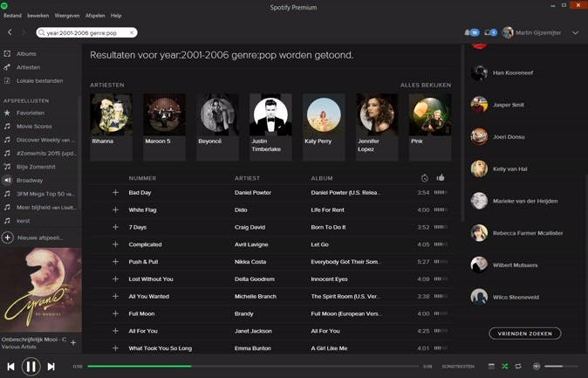Toggle shuffle playback

(x=505, y=366)
